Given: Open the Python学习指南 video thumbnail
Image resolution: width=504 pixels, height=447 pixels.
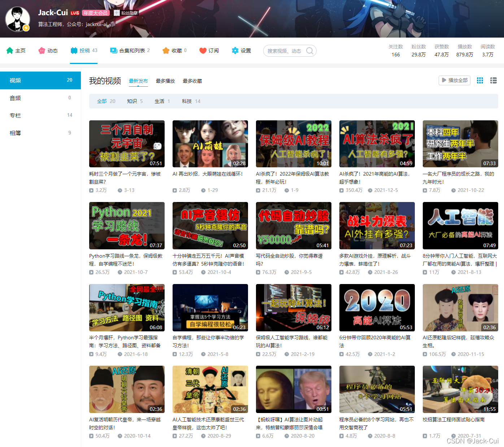Looking at the screenshot, I should [x=127, y=308].
